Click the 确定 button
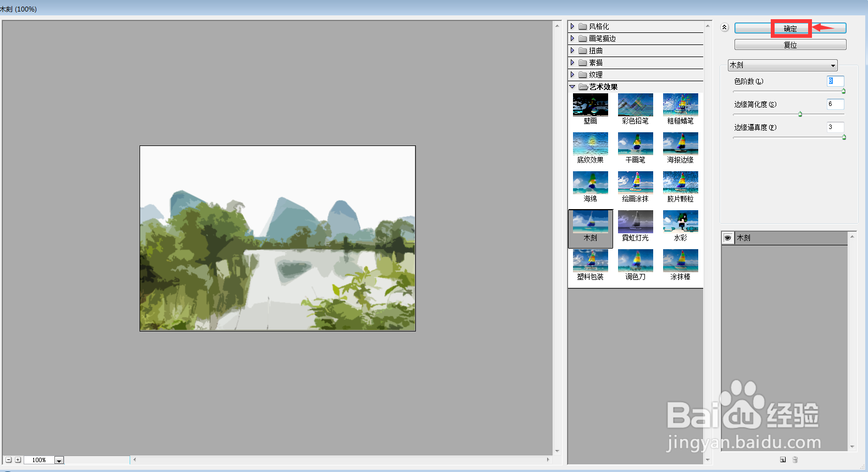The image size is (868, 472). coord(790,28)
